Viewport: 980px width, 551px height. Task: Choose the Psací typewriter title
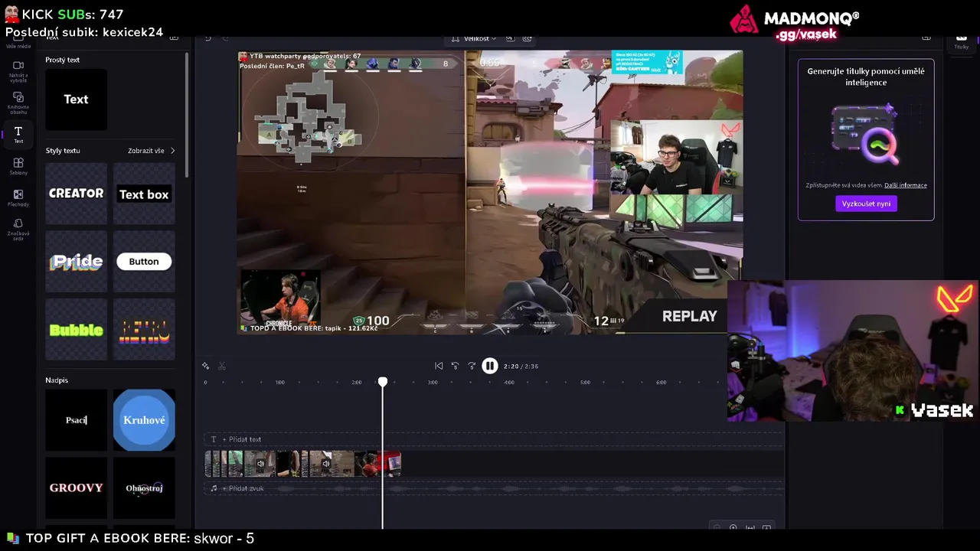76,420
